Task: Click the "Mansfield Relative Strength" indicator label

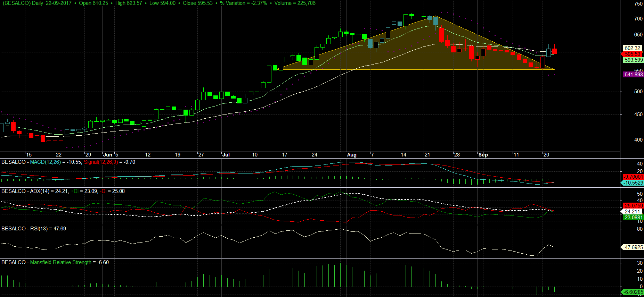Action: click(x=61, y=262)
